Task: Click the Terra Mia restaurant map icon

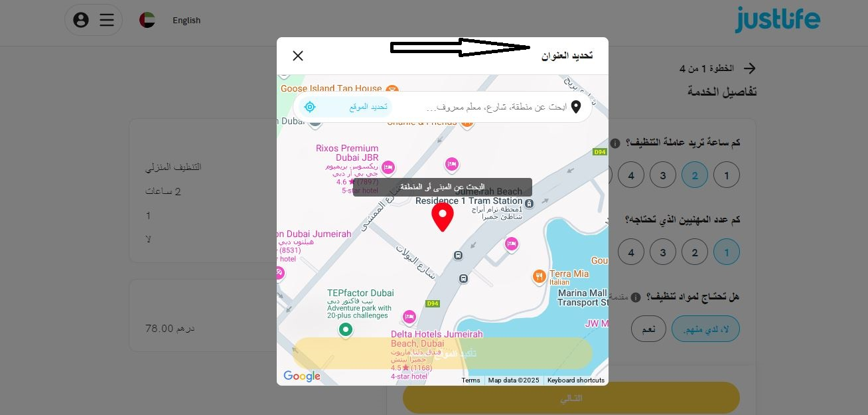Action: coord(539,276)
